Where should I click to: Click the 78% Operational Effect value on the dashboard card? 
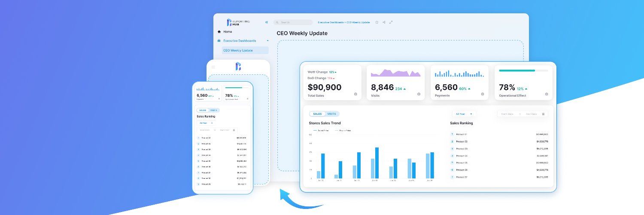(x=507, y=87)
